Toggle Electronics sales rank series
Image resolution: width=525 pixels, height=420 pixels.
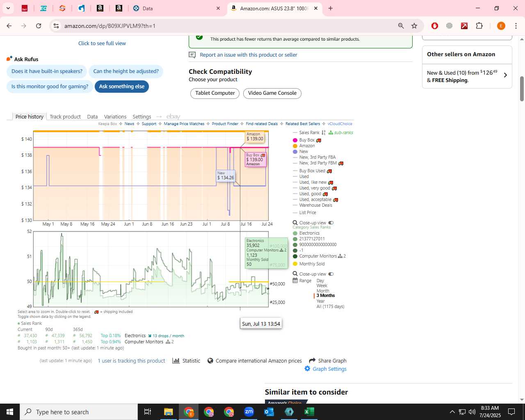pyautogui.click(x=306, y=233)
